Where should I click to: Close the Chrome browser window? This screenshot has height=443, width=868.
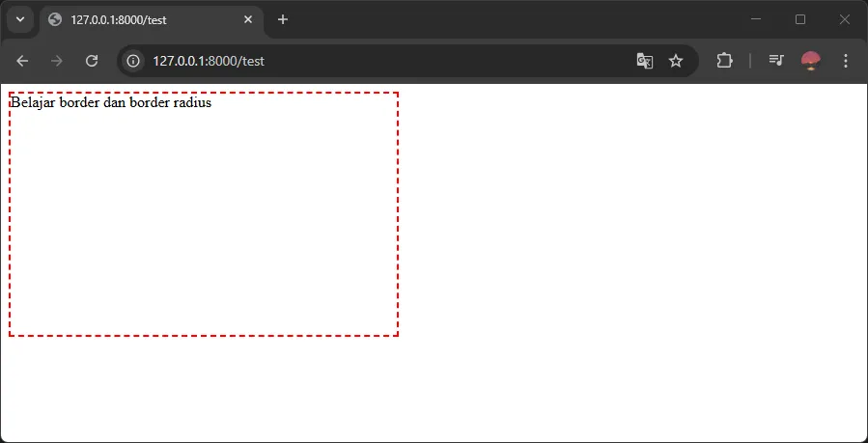pyautogui.click(x=844, y=19)
